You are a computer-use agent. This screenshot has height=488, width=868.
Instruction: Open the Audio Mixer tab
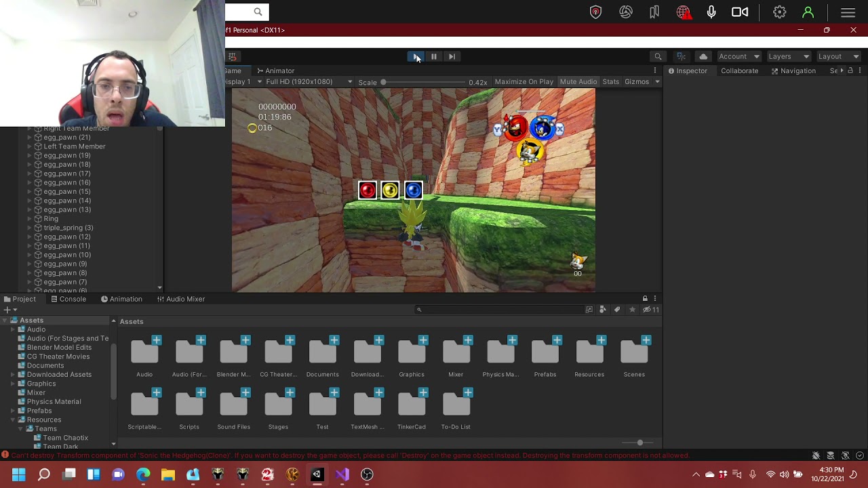(181, 299)
